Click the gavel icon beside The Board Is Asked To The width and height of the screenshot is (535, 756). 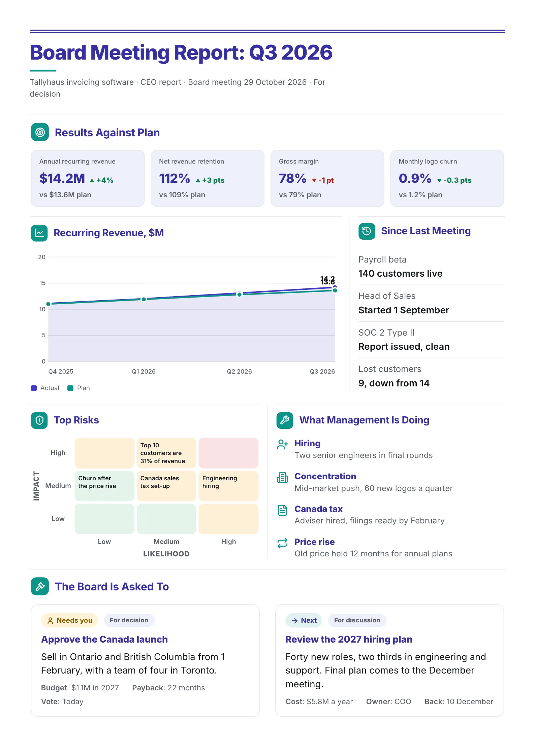point(40,586)
